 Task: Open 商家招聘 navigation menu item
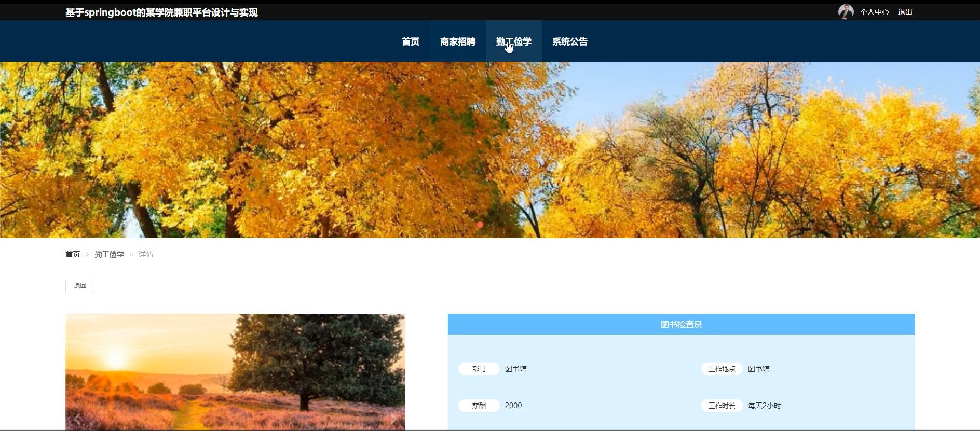pos(457,41)
